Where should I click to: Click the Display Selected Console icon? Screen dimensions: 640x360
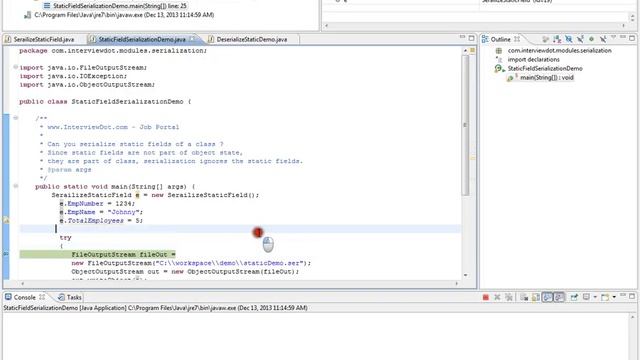586,297
